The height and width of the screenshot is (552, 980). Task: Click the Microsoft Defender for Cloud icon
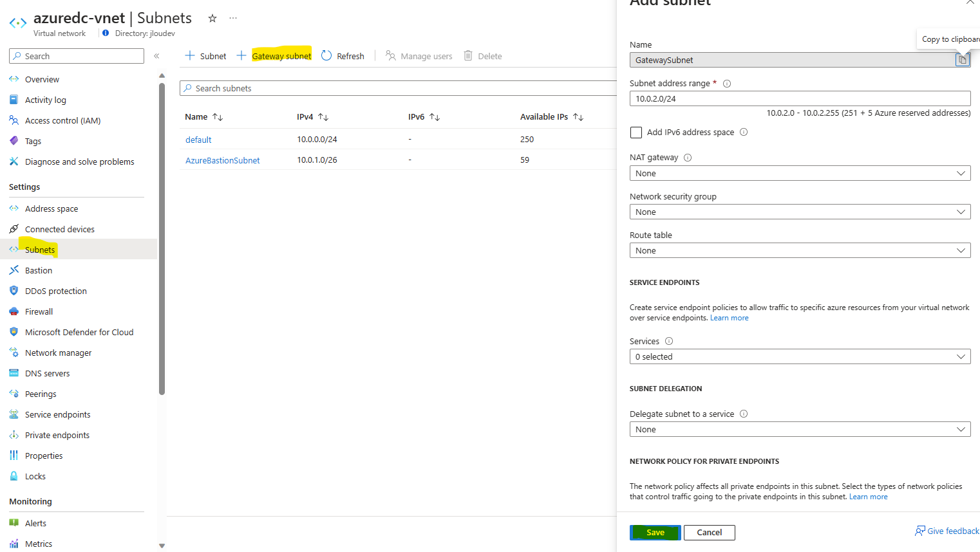point(14,332)
